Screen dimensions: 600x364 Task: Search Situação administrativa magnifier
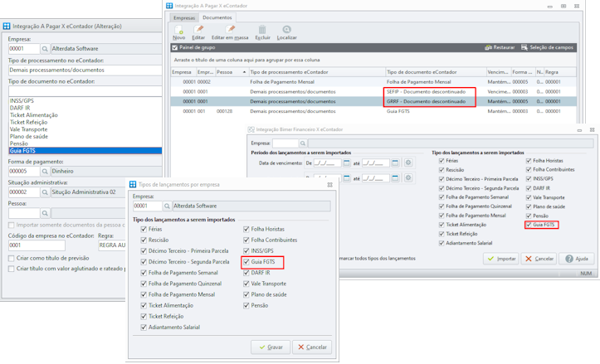pos(45,192)
